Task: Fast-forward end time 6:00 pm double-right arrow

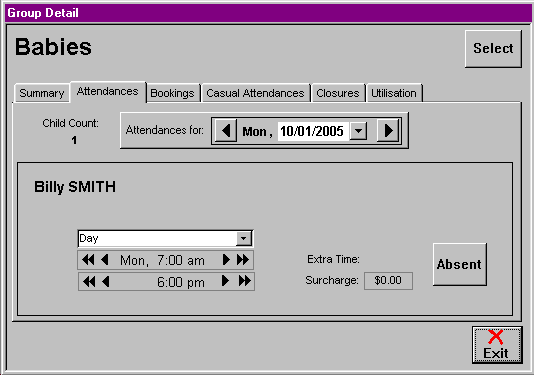Action: [x=245, y=281]
